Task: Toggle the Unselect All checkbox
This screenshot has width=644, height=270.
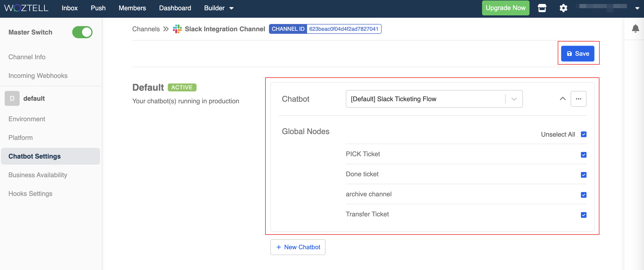Action: (x=583, y=134)
